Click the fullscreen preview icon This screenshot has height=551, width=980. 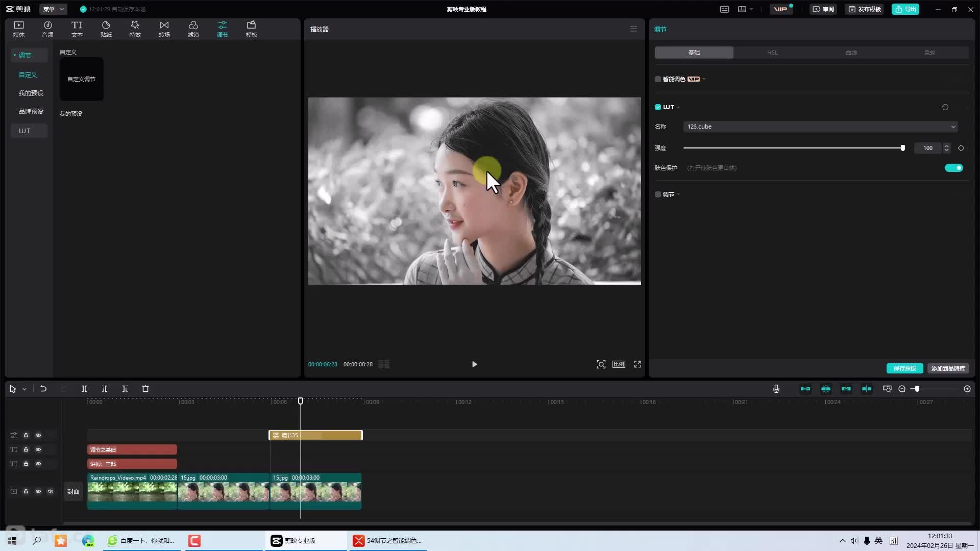[638, 364]
